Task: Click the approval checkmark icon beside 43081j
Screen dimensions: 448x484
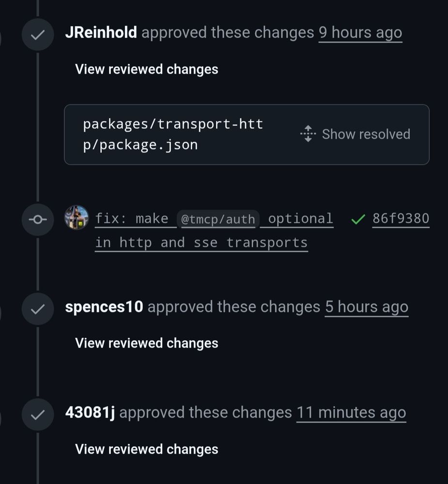Action: 38,414
